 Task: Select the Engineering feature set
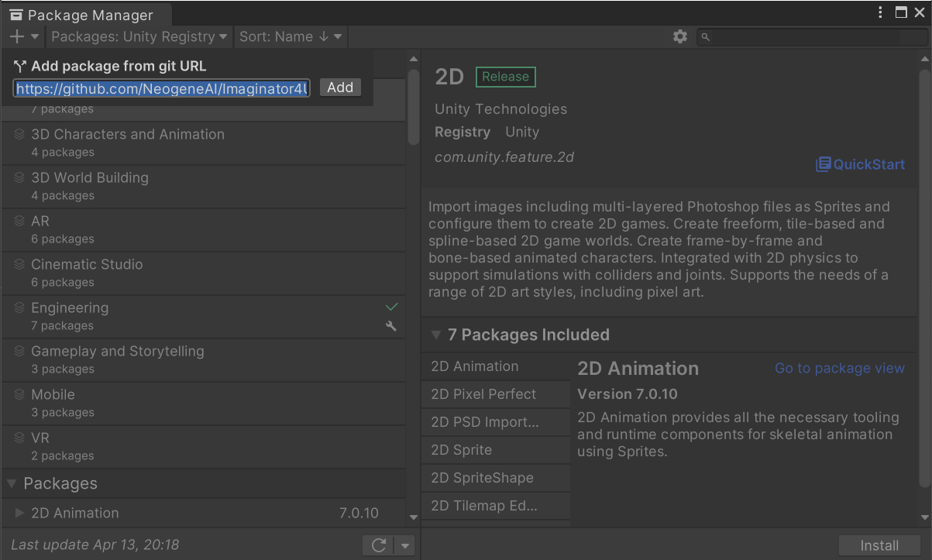[x=203, y=316]
